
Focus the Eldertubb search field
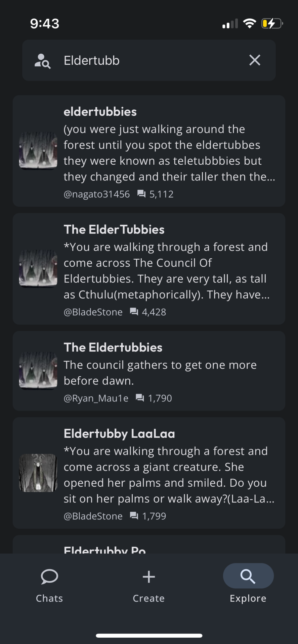pos(149,60)
